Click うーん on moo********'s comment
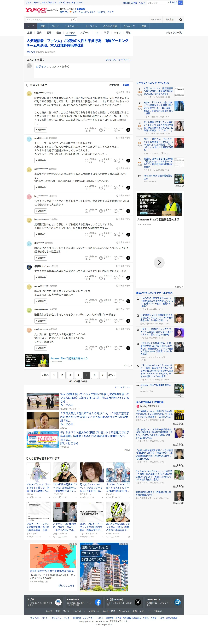 point(119,301)
